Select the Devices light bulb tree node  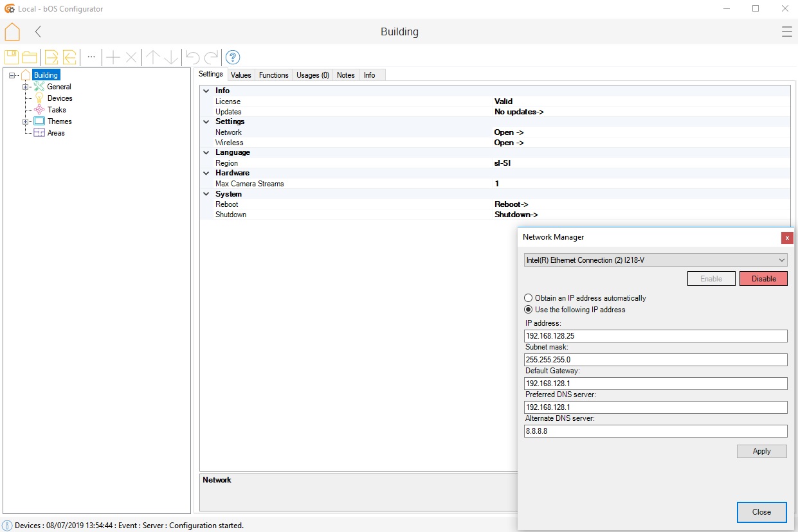pyautogui.click(x=59, y=98)
